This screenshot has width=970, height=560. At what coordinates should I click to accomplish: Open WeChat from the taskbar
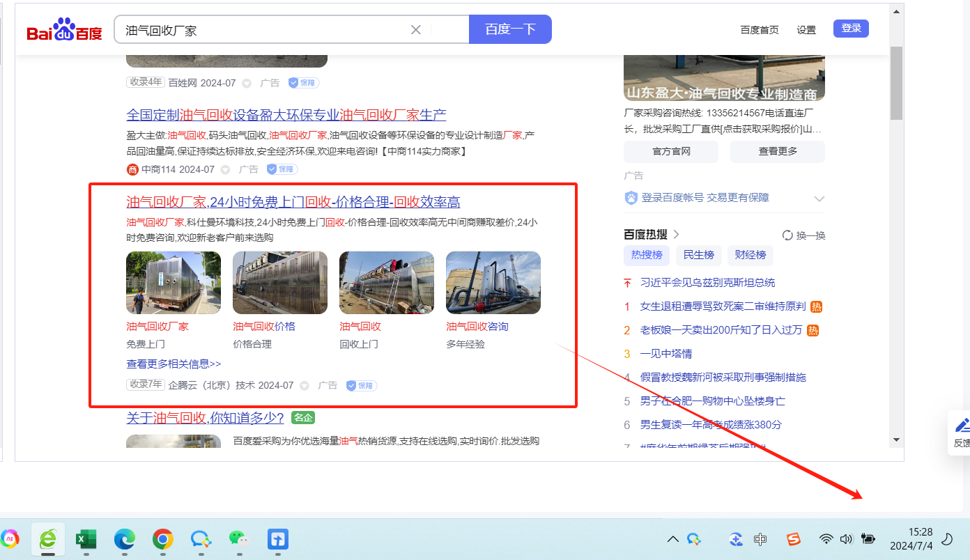pyautogui.click(x=239, y=538)
